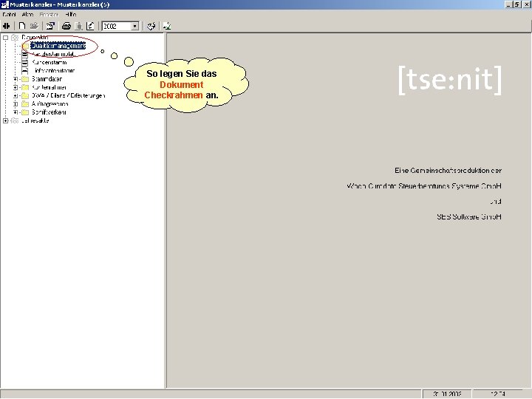Click the BWA / Bilanz / Erläuterungen folder icon

(25, 95)
